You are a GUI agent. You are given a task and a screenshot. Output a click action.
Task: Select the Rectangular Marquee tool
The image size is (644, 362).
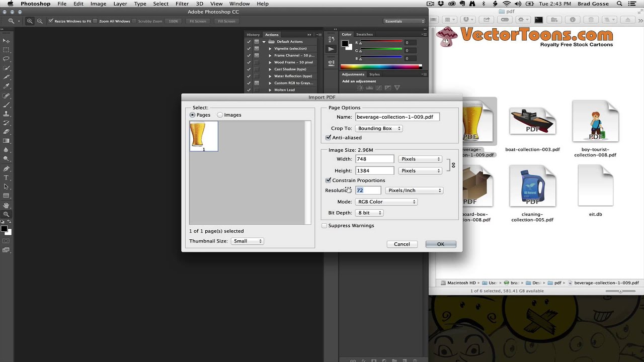(x=7, y=50)
